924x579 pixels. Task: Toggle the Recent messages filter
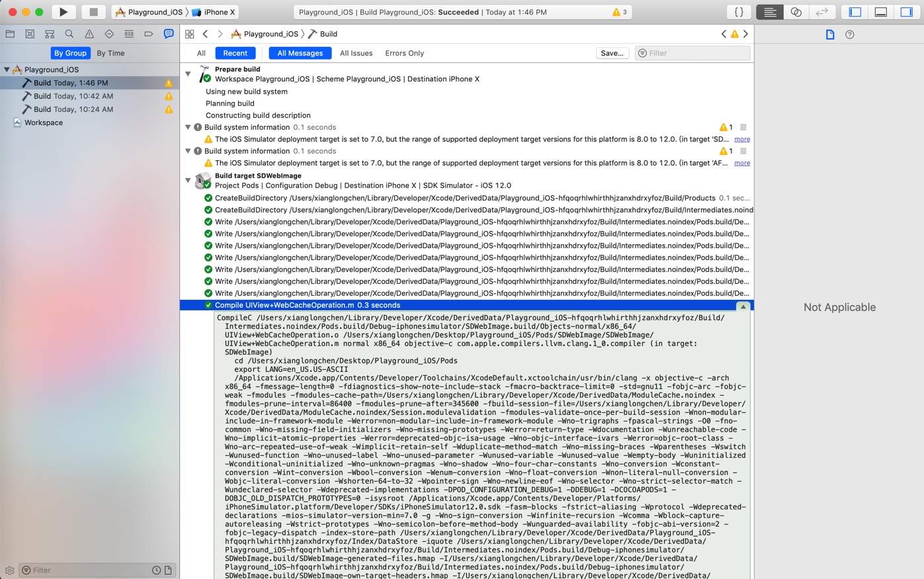click(x=234, y=53)
